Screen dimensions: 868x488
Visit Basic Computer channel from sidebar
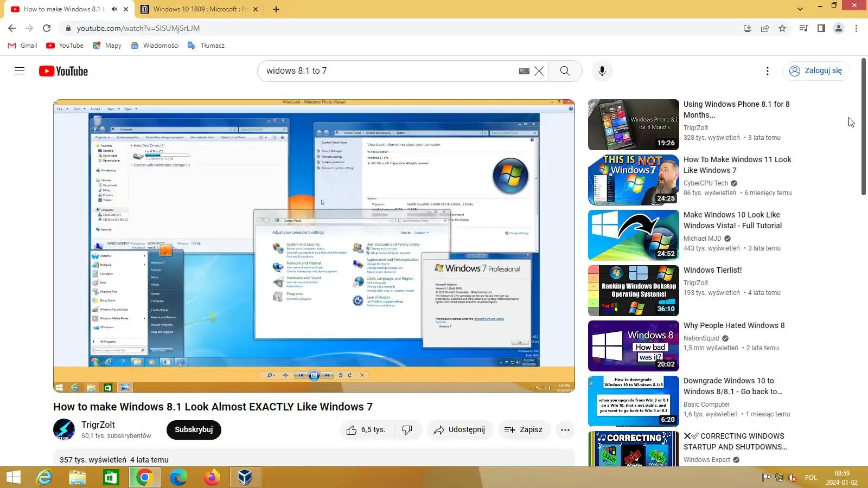706,404
